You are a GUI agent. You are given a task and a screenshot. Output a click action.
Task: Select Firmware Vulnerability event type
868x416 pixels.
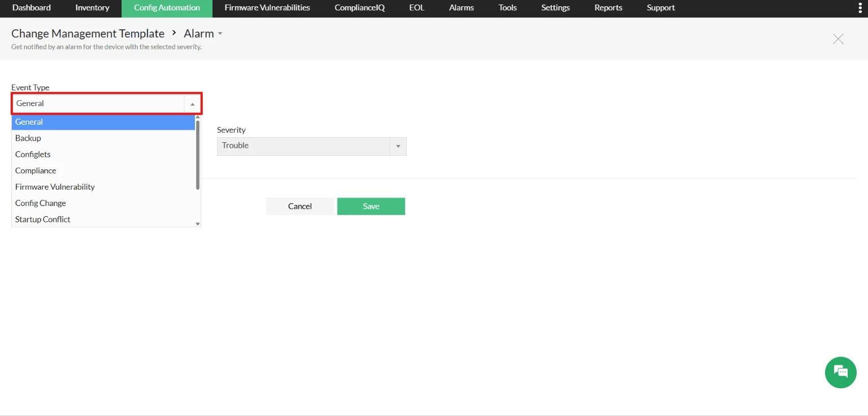(x=103, y=187)
